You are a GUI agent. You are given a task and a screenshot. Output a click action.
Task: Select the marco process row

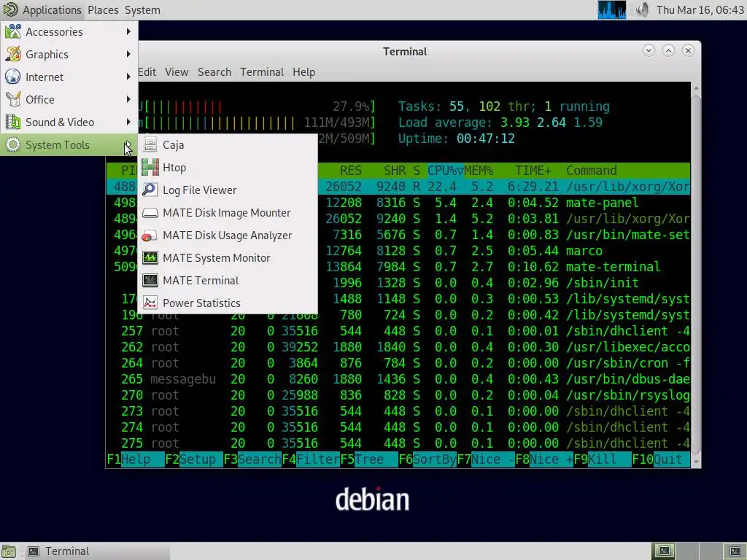[398, 251]
